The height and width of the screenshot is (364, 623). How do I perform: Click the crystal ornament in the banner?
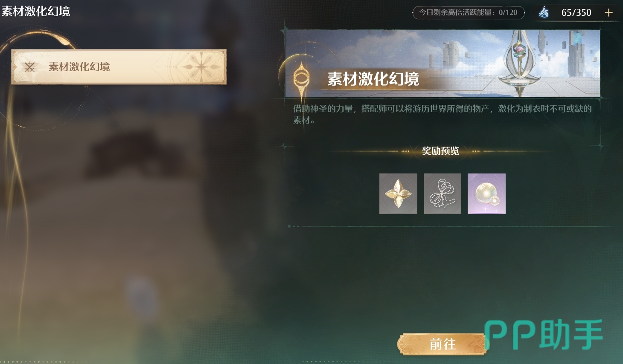click(518, 63)
